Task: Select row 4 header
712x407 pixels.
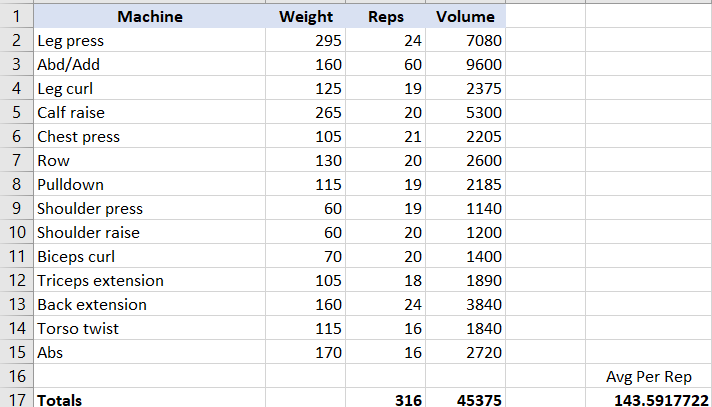Action: (17, 89)
